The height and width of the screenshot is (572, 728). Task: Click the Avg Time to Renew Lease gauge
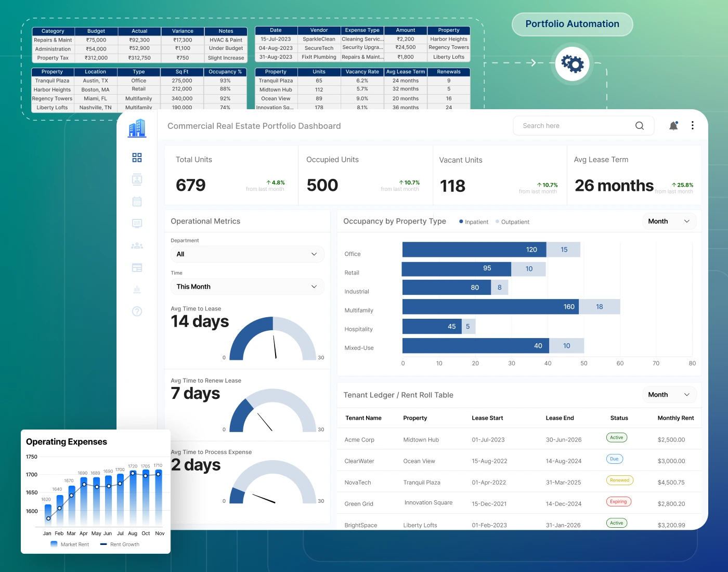click(x=272, y=410)
